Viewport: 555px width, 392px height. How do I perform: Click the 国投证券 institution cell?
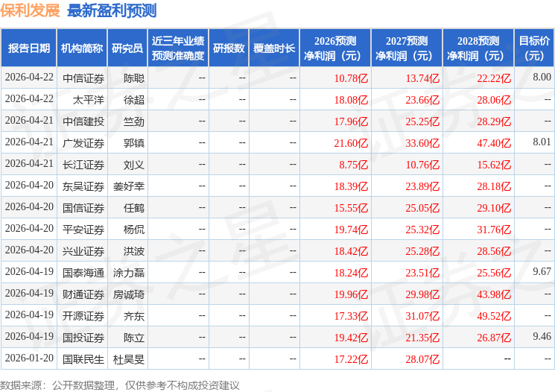point(83,338)
